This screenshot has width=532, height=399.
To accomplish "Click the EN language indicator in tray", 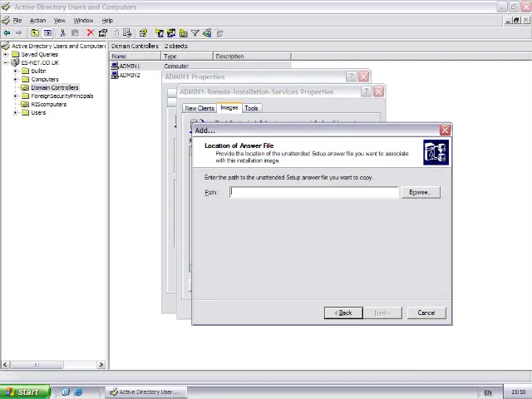I will (x=488, y=392).
